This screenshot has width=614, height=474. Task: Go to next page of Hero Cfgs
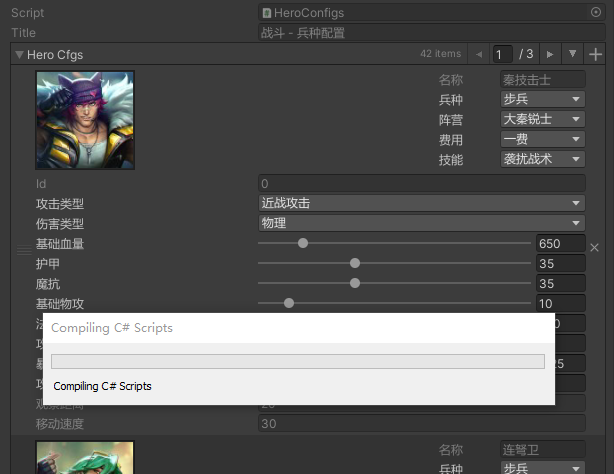pyautogui.click(x=550, y=54)
